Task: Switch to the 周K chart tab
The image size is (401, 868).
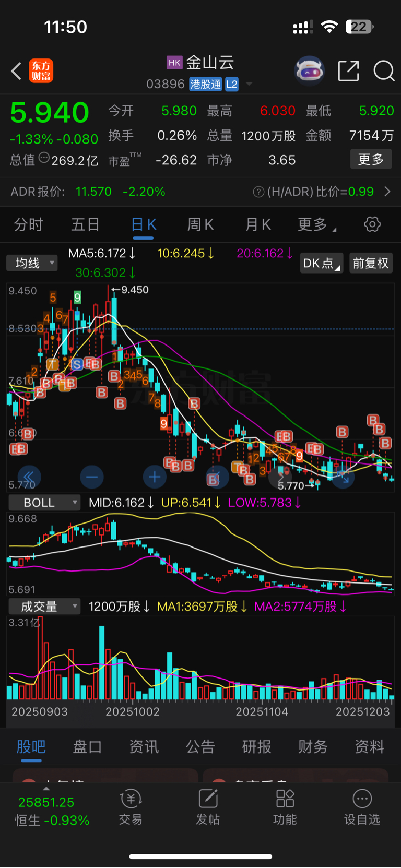Action: click(x=200, y=224)
